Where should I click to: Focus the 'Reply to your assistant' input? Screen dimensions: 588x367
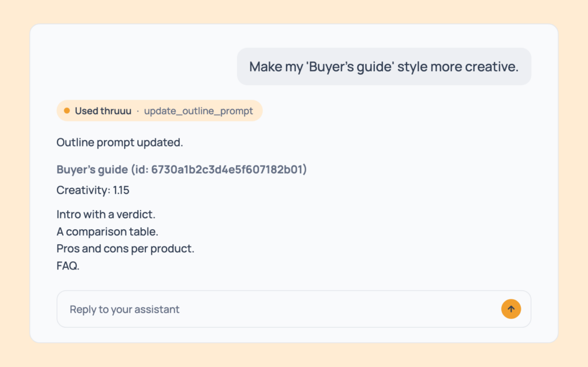click(293, 309)
